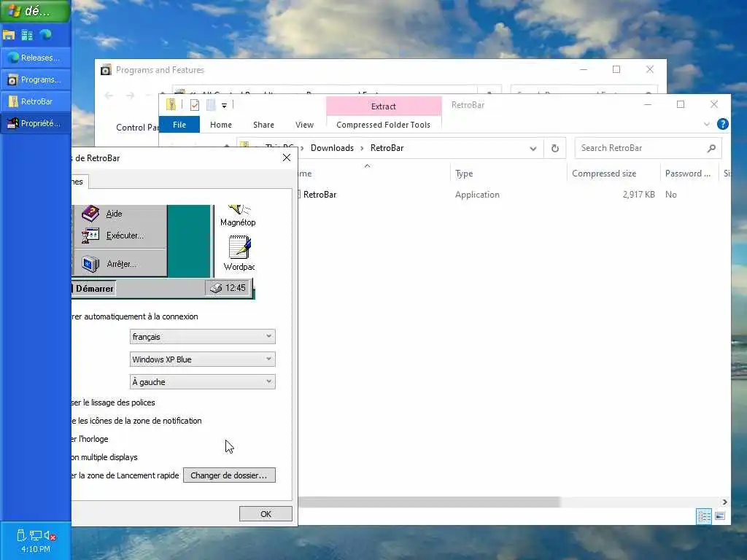The height and width of the screenshot is (560, 747).
Task: Click Exécuter icon in preview
Action: click(90, 236)
